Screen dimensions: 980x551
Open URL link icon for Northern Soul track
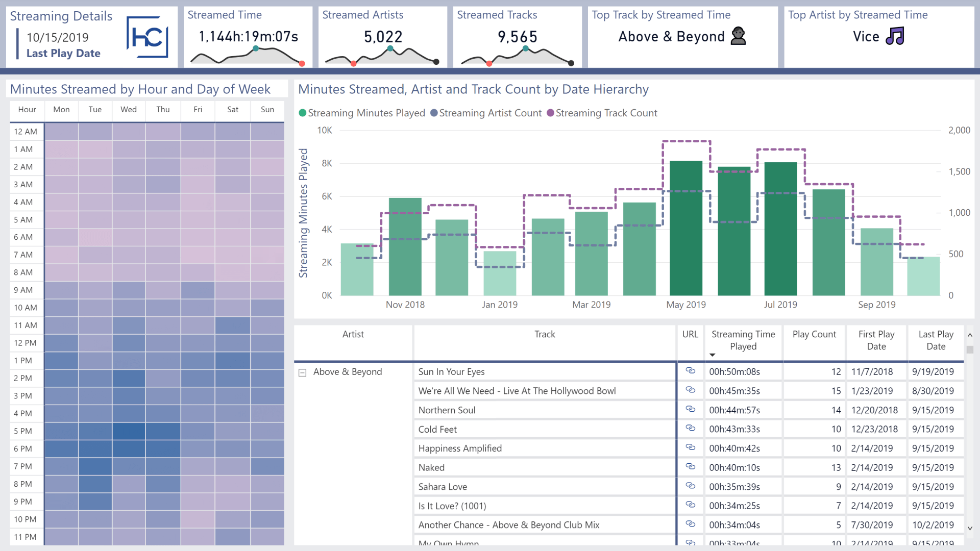pyautogui.click(x=690, y=409)
